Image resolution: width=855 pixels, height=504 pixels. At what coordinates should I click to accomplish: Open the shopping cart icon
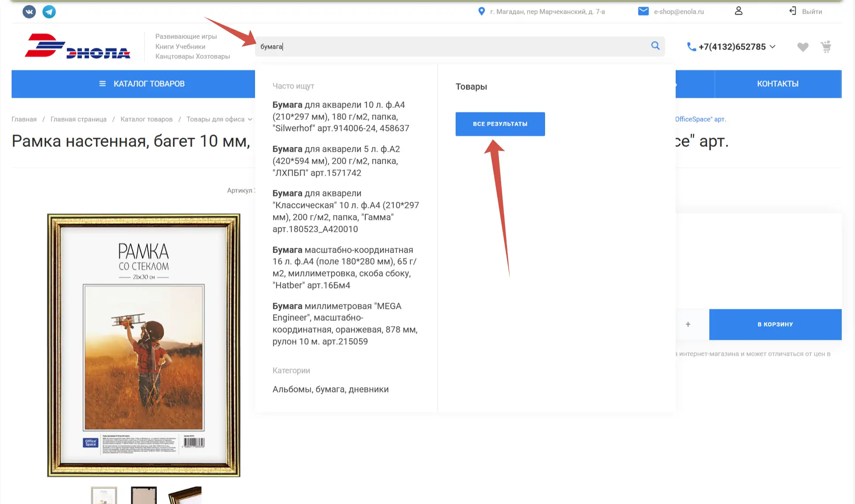pos(826,47)
